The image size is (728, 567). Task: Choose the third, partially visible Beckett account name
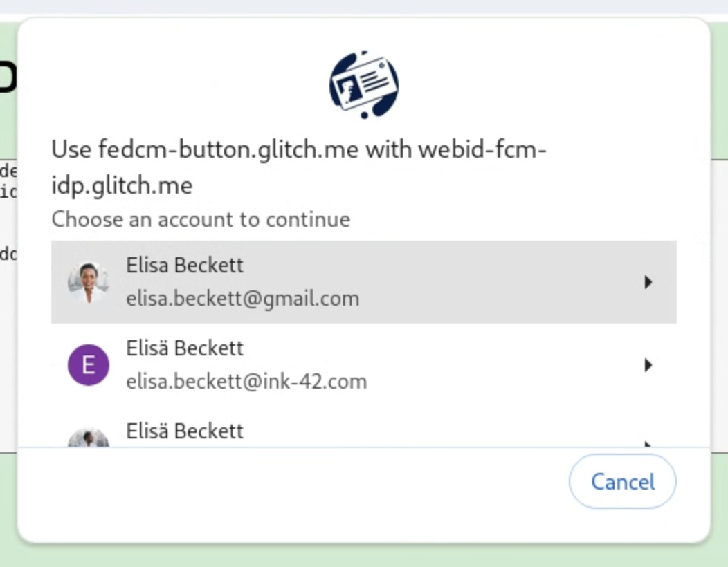(x=185, y=431)
